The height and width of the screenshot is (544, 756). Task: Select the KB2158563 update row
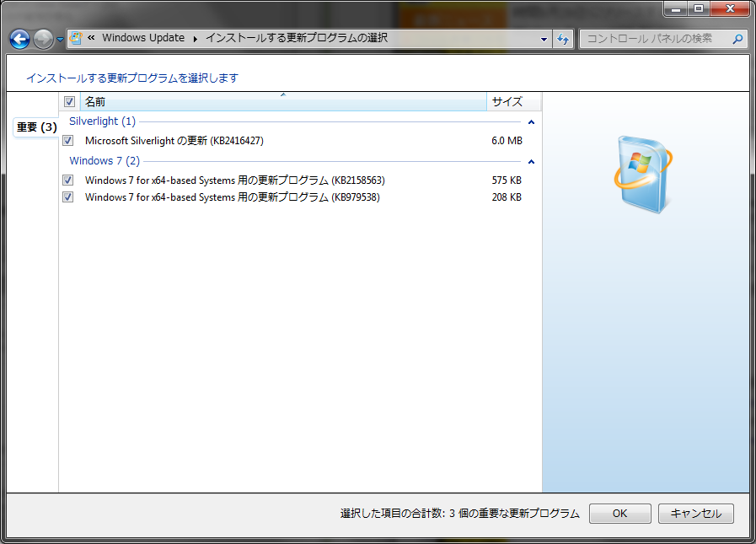tap(299, 180)
